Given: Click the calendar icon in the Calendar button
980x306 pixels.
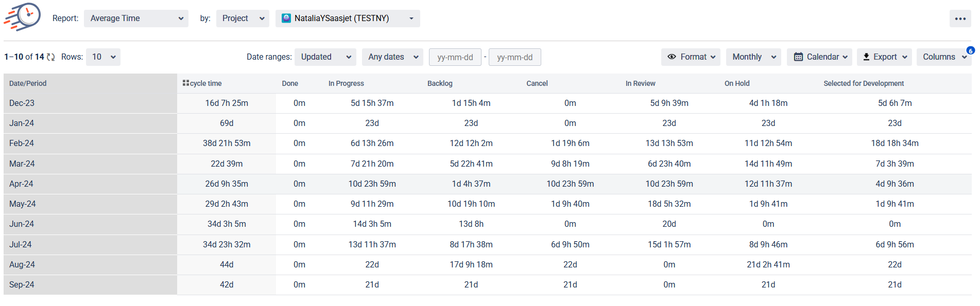Looking at the screenshot, I should [x=798, y=57].
